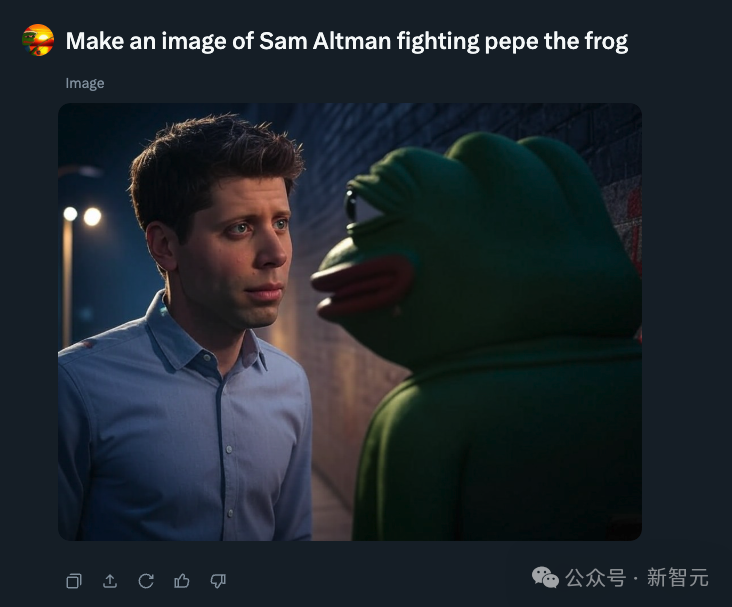Copy the response with the copy icon

tap(74, 581)
